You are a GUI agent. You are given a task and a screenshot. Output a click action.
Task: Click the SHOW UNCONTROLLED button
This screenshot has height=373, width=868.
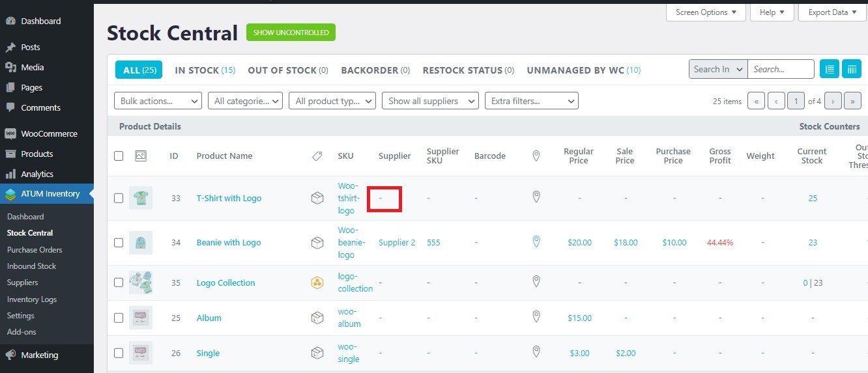point(291,33)
